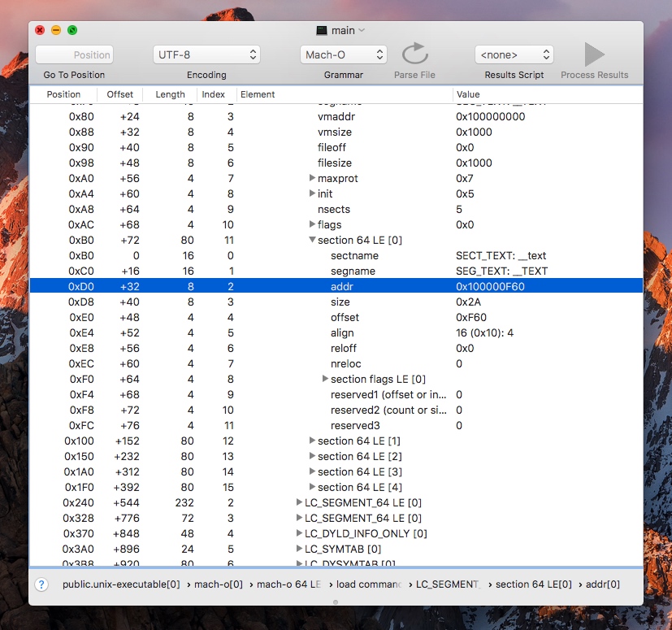
Task: Click the main document title icon
Action: click(x=322, y=30)
